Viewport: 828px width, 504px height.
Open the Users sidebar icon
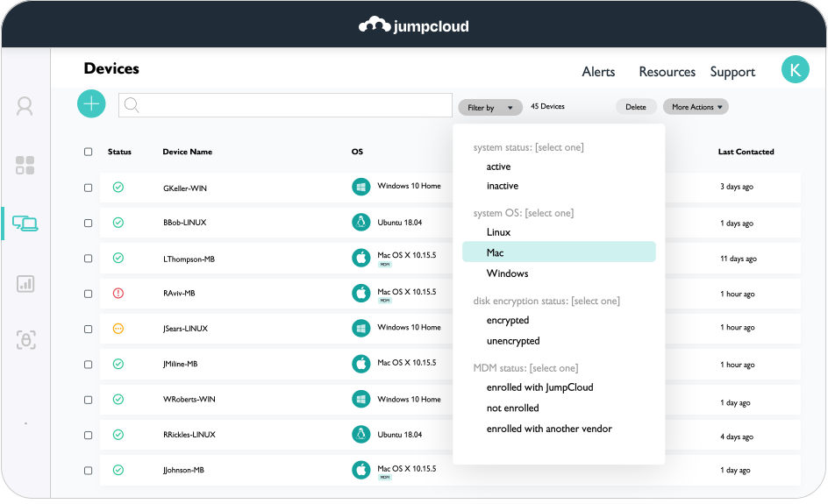pos(25,106)
